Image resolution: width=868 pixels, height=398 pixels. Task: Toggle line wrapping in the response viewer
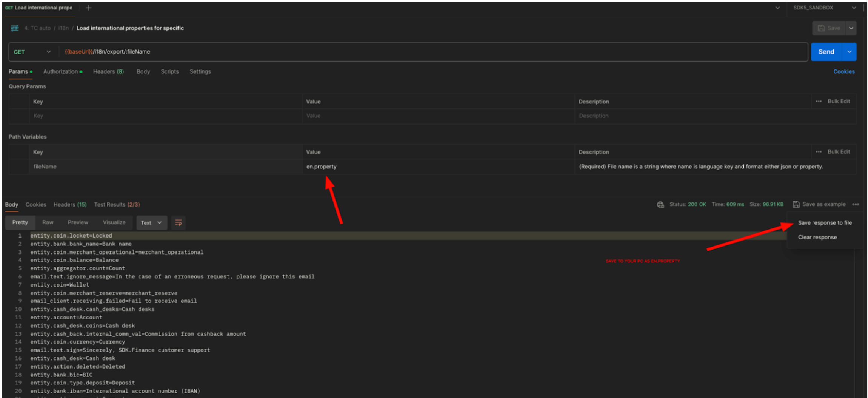178,222
